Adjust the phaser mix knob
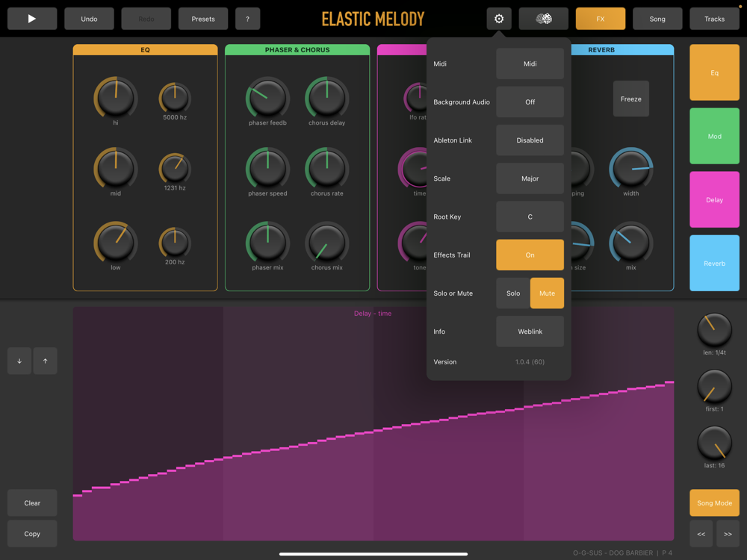 [267, 243]
